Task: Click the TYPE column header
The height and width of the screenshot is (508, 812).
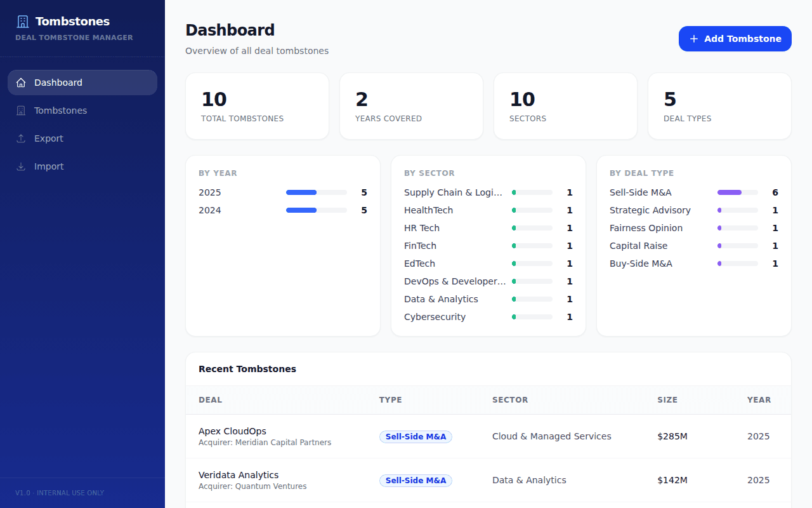Action: tap(391, 400)
